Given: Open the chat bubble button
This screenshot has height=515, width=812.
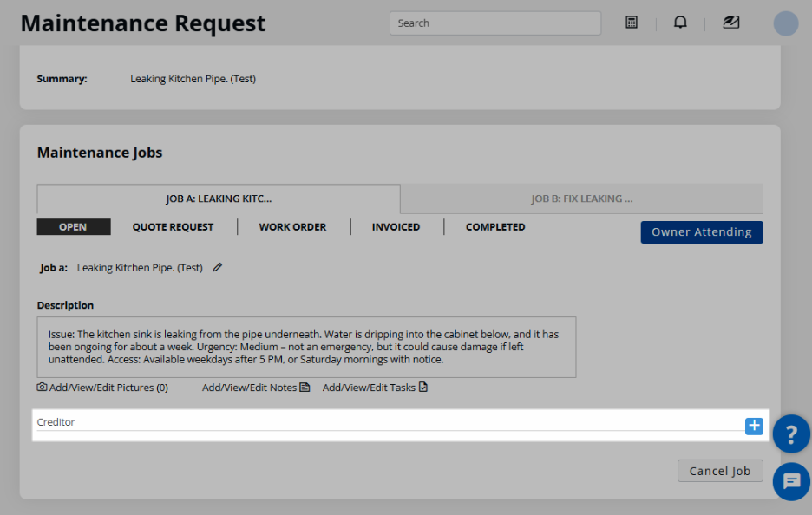Looking at the screenshot, I should [791, 482].
